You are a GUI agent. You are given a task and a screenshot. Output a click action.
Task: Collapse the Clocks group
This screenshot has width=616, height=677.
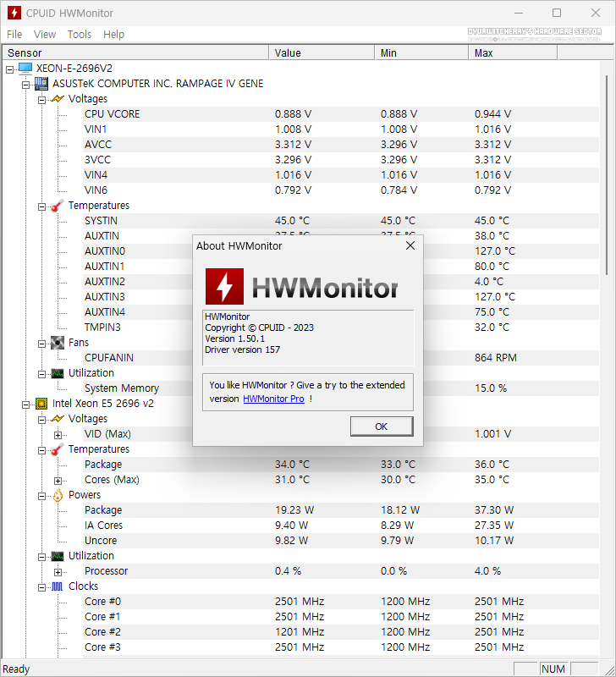pyautogui.click(x=41, y=587)
